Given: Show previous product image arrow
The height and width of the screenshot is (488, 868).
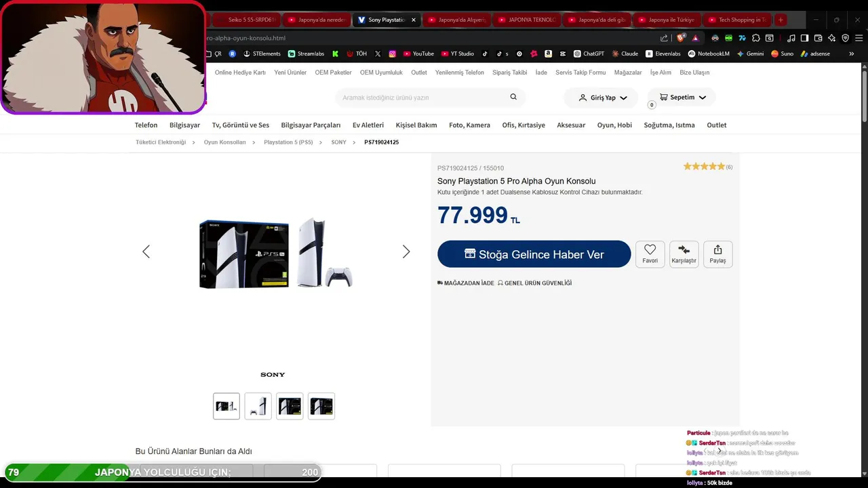Looking at the screenshot, I should click(x=146, y=251).
